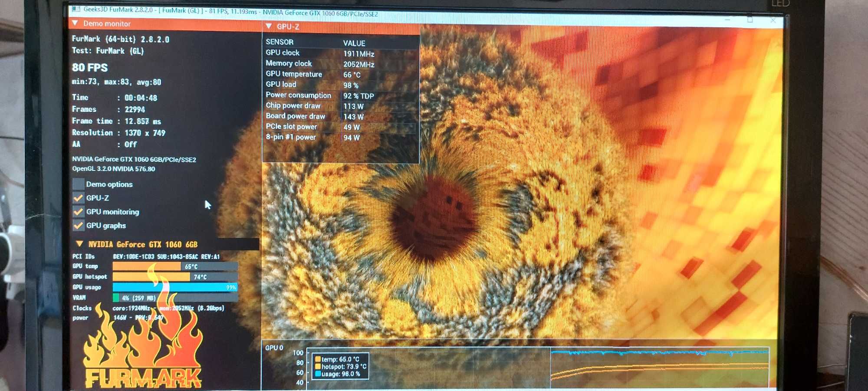This screenshot has width=868, height=391.
Task: Click the '80 FPS' readout
Action: pyautogui.click(x=90, y=68)
